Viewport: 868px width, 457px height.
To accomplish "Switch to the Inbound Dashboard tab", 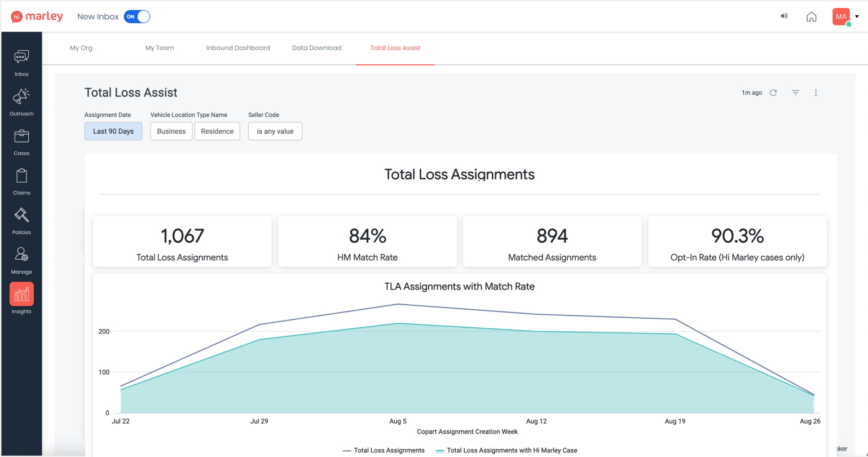I will [x=238, y=48].
